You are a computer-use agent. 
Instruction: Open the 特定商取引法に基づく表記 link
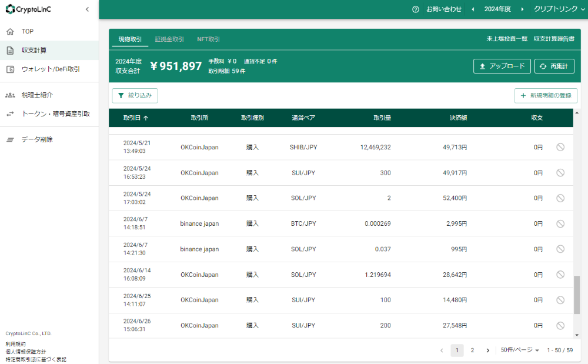point(36,359)
